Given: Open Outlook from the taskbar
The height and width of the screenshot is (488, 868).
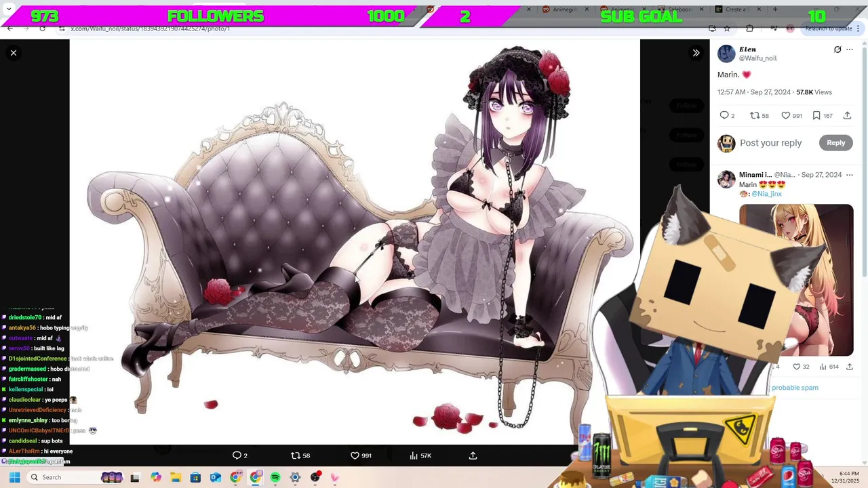Looking at the screenshot, I should point(216,477).
